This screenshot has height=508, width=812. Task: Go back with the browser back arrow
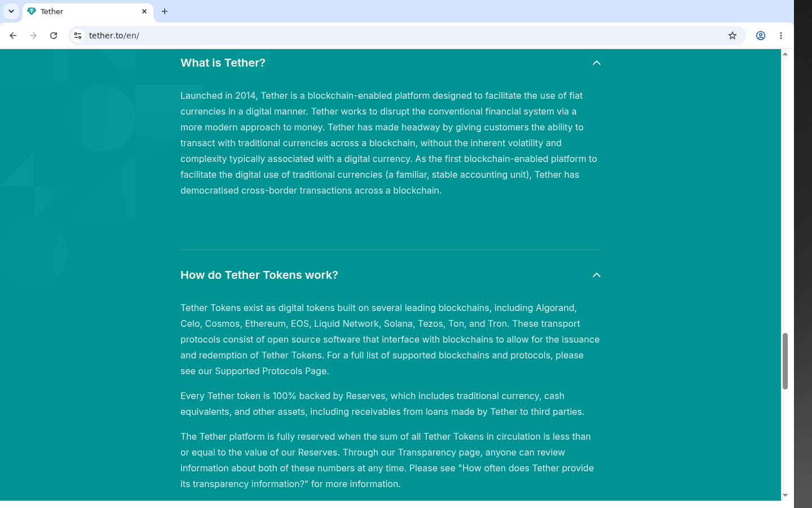point(13,36)
